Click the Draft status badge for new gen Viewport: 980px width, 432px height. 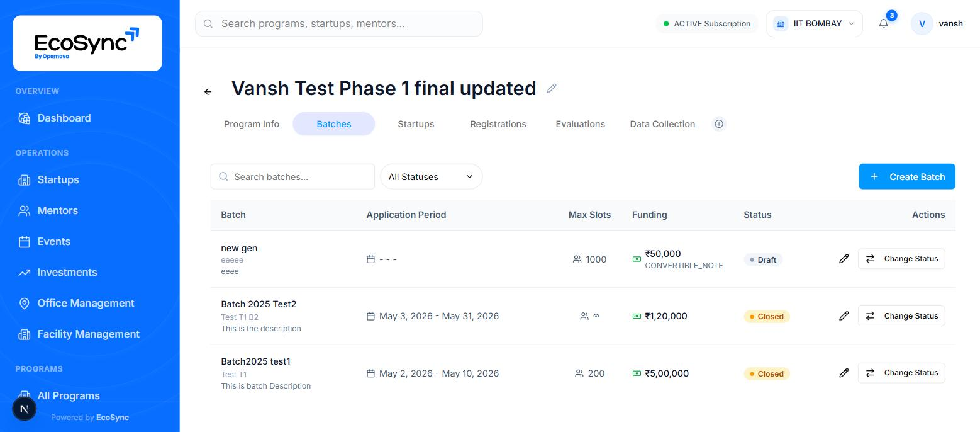tap(763, 259)
